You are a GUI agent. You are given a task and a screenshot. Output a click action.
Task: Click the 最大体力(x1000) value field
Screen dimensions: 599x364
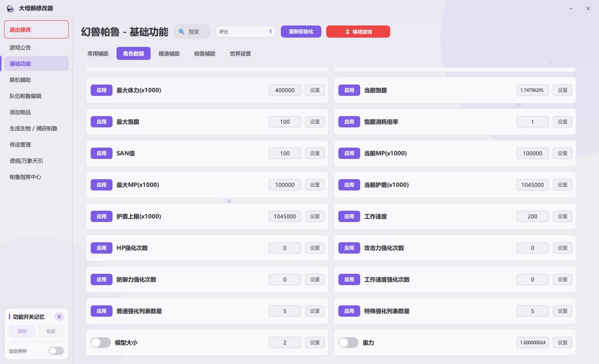coord(285,90)
